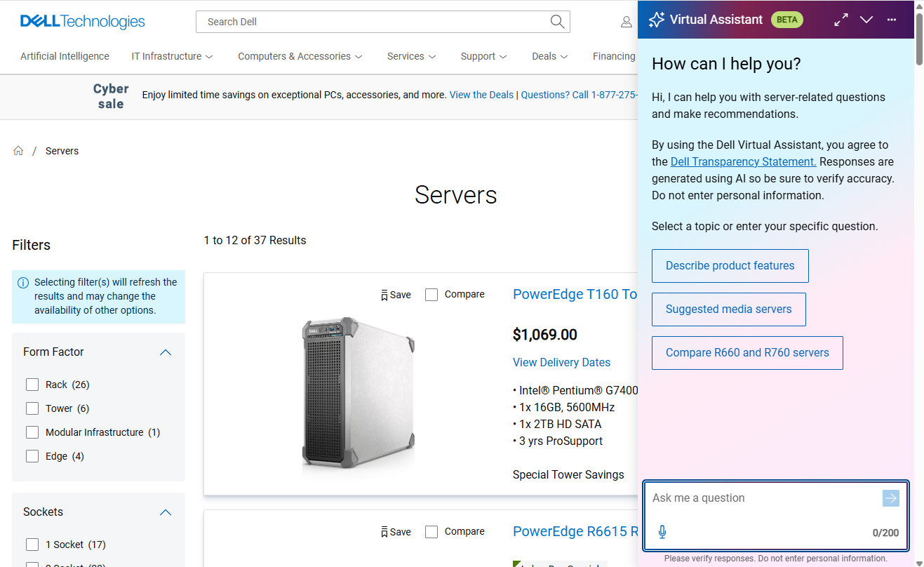The image size is (924, 567).
Task: Click Questions? Call phone number link
Action: (x=579, y=95)
